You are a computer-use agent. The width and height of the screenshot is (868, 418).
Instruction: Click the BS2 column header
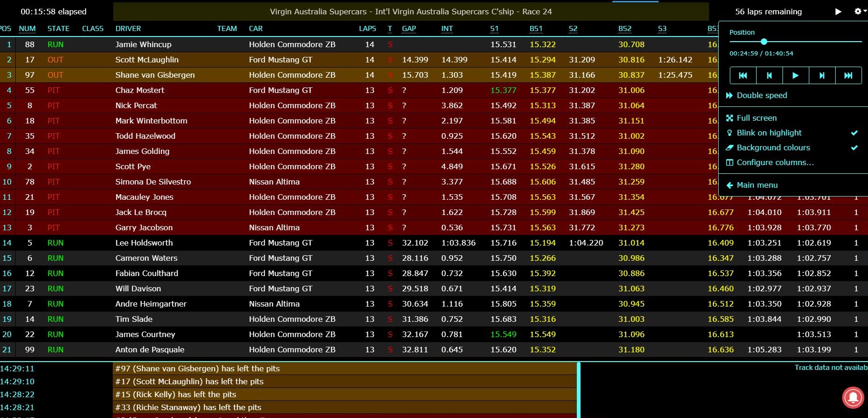[x=625, y=29]
